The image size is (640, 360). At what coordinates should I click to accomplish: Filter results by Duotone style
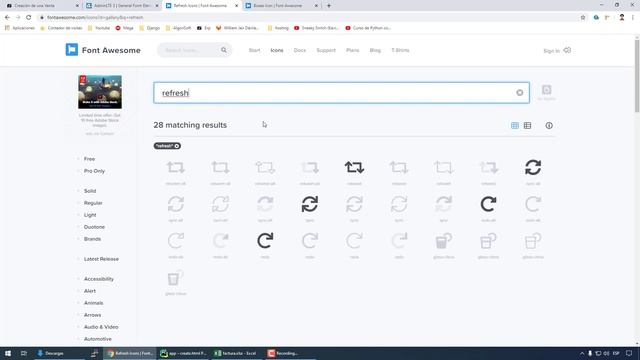(x=94, y=227)
